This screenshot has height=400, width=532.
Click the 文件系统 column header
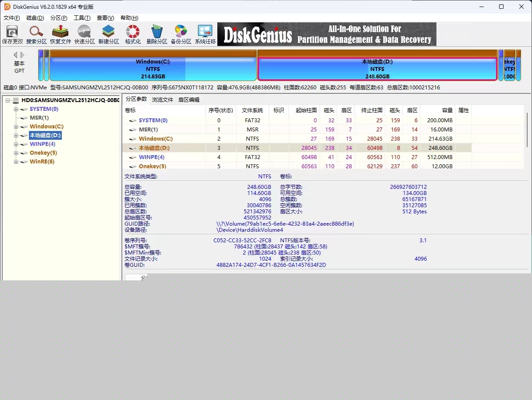click(x=252, y=110)
